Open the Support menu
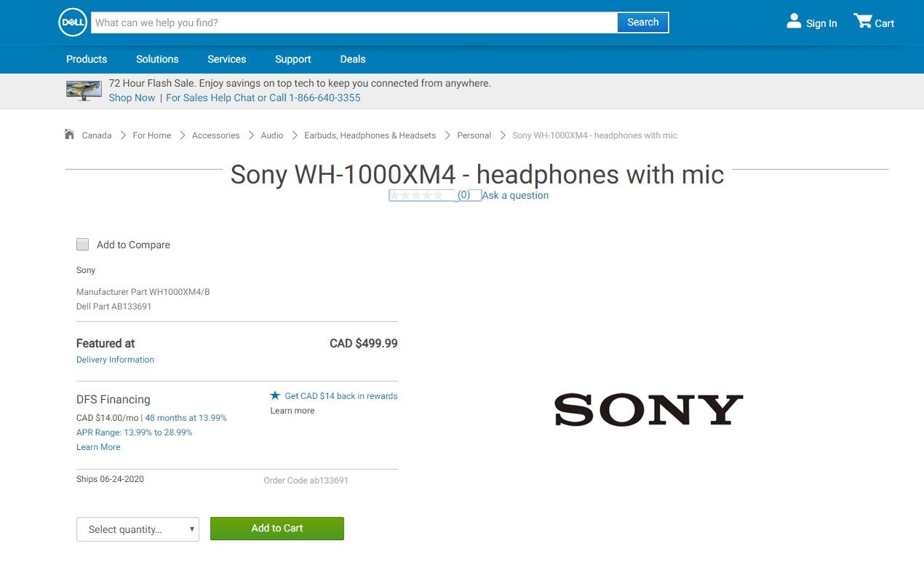The height and width of the screenshot is (573, 924). click(293, 59)
